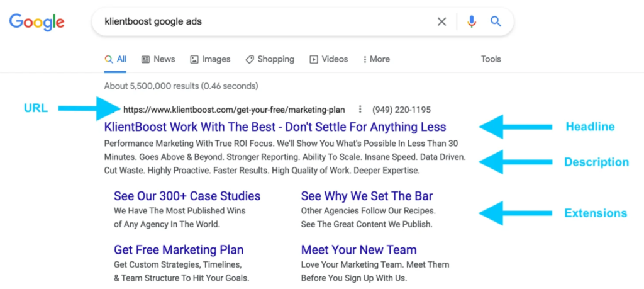Click the text See The Great Content We Publish
The image size is (644, 289).
click(367, 224)
